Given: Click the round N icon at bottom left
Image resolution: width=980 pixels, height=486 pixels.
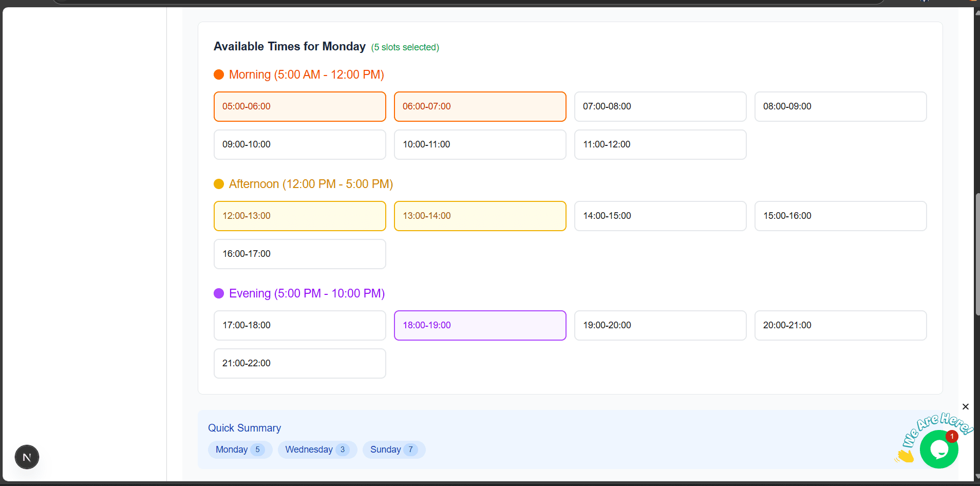Looking at the screenshot, I should coord(27,457).
